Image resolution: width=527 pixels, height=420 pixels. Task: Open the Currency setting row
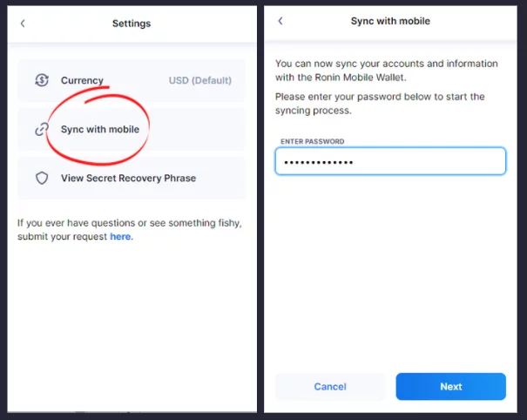[x=131, y=81]
